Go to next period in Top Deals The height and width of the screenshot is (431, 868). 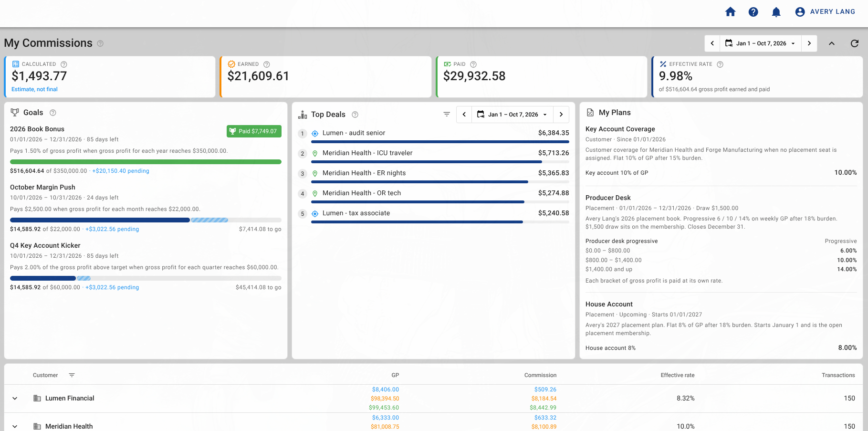(x=561, y=115)
